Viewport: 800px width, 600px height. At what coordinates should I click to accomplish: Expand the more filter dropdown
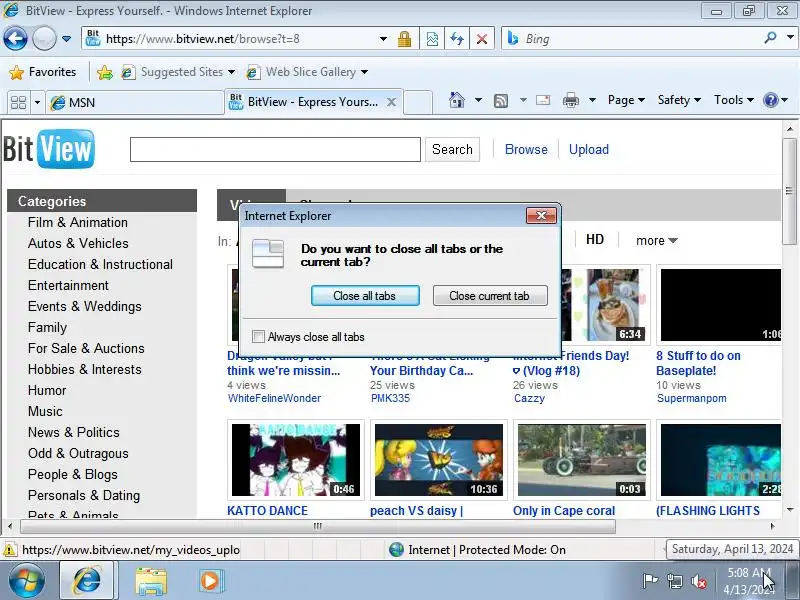pos(657,240)
